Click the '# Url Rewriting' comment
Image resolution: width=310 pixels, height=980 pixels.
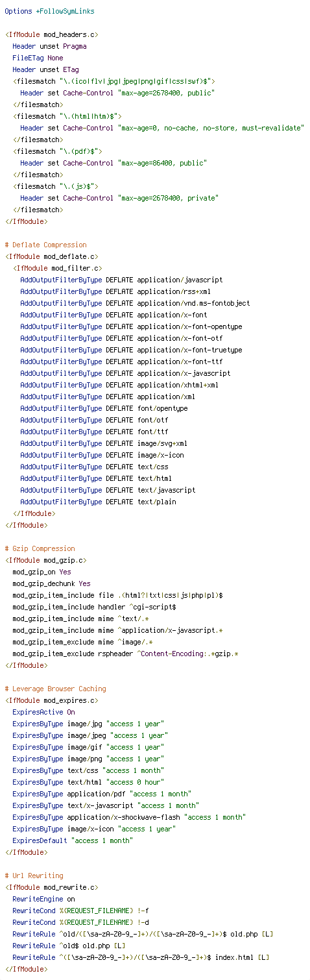34,876
